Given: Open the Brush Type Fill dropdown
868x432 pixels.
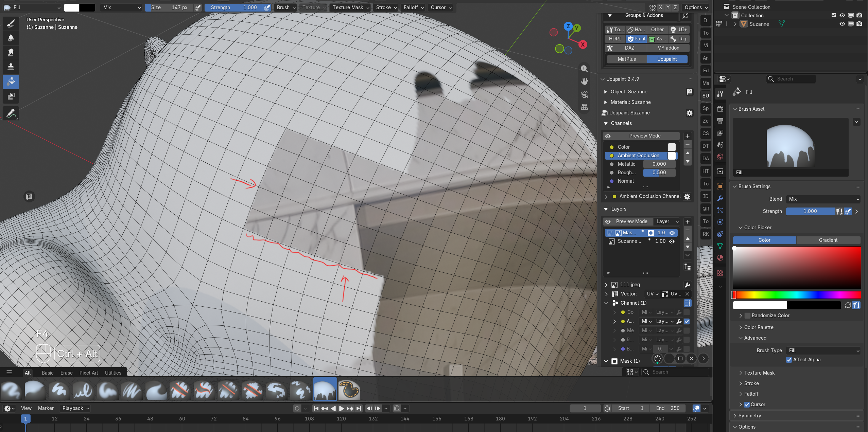Looking at the screenshot, I should click(823, 351).
